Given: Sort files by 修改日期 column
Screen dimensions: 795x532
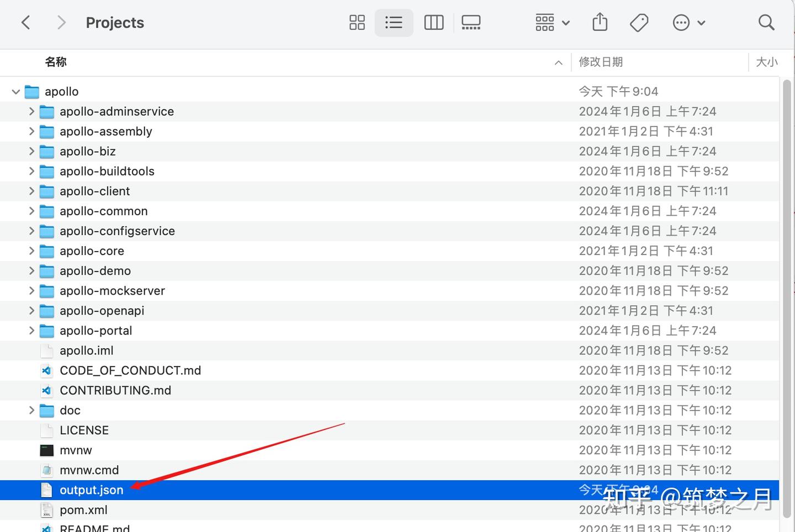Looking at the screenshot, I should tap(601, 62).
